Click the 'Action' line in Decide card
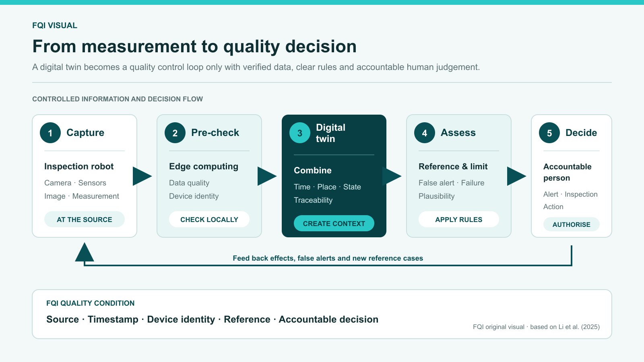 [x=553, y=207]
